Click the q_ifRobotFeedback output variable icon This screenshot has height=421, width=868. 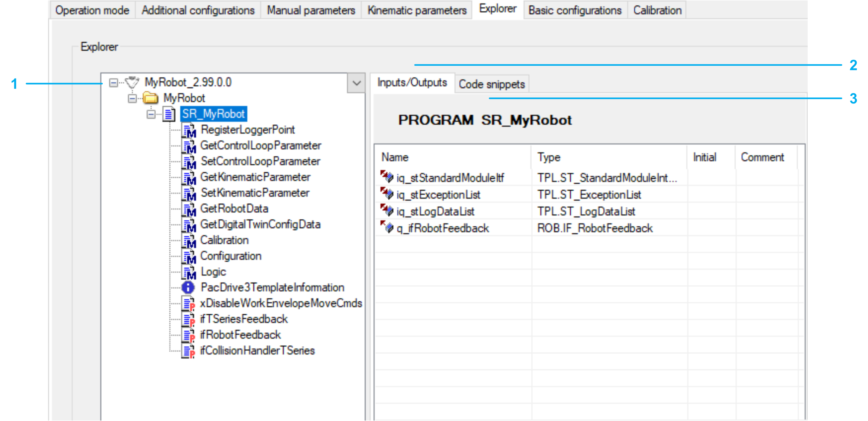point(387,227)
